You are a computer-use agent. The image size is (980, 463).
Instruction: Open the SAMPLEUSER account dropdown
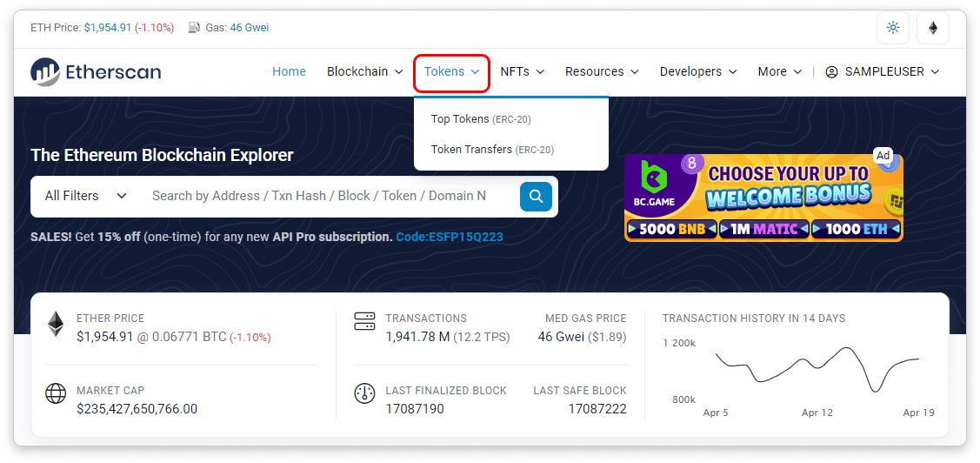tap(882, 71)
